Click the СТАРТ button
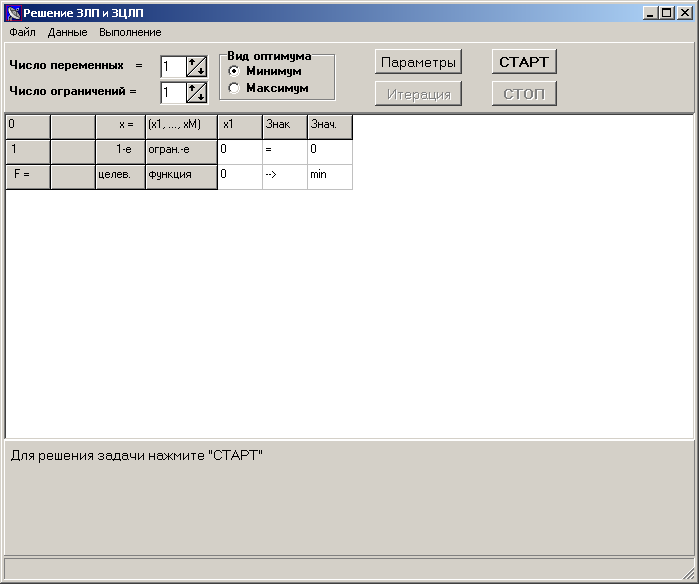The height and width of the screenshot is (584, 699). click(x=524, y=62)
